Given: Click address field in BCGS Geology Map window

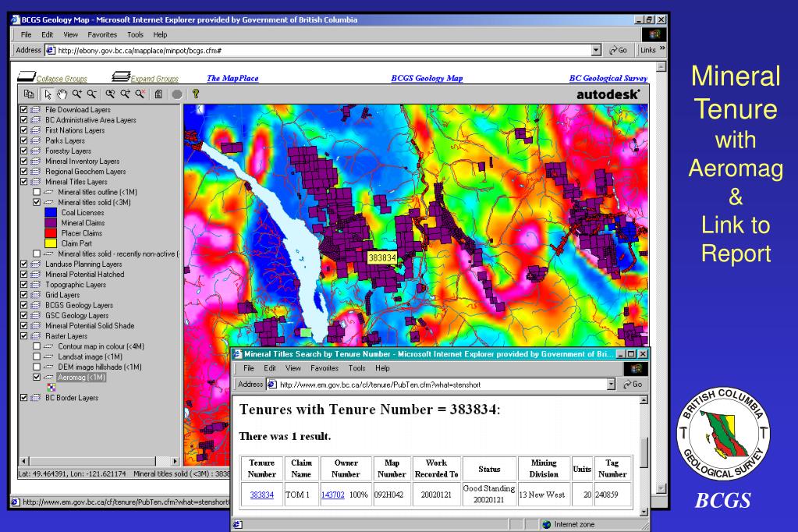Looking at the screenshot, I should [x=323, y=50].
